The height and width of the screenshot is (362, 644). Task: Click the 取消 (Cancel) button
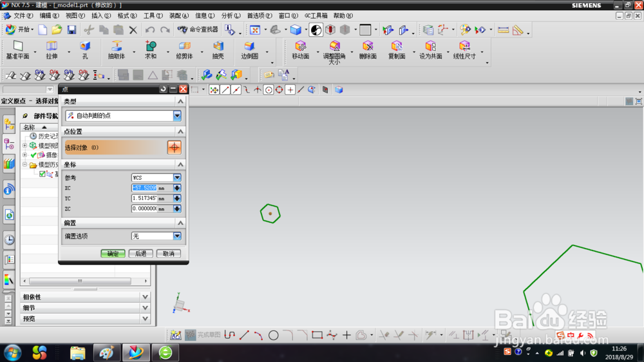tap(168, 254)
